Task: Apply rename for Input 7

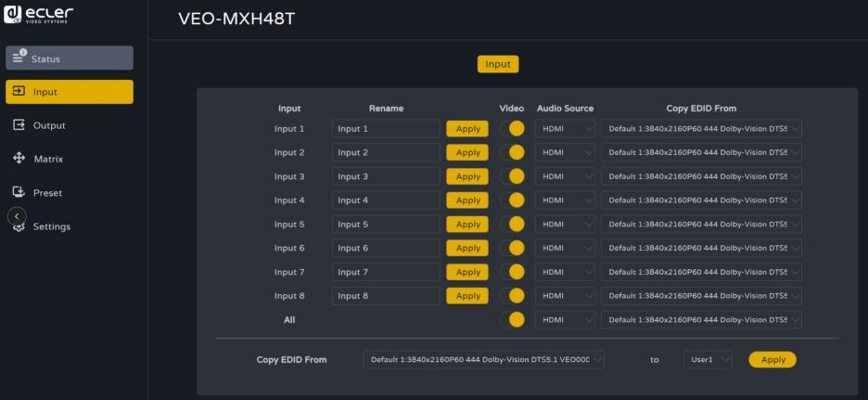Action: tap(467, 272)
